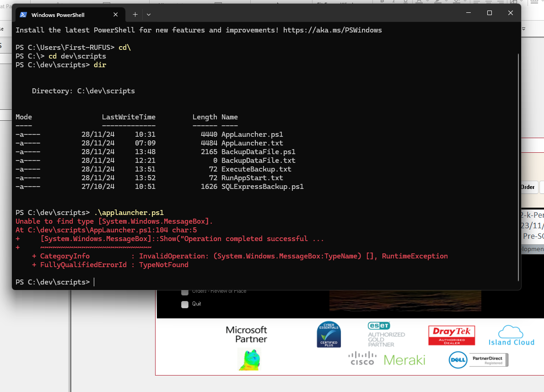This screenshot has height=392, width=544.
Task: Click the 'PS C:\Users\First-RUFUS>' prompt text
Action: tap(65, 48)
